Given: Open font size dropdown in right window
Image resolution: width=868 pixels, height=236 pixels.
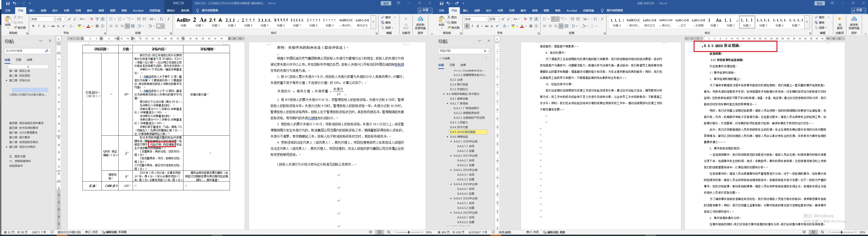Looking at the screenshot, I should pyautogui.click(x=498, y=19).
